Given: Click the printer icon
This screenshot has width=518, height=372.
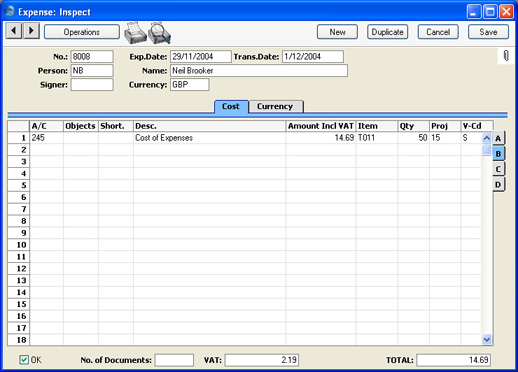Looking at the screenshot, I should click(x=135, y=33).
